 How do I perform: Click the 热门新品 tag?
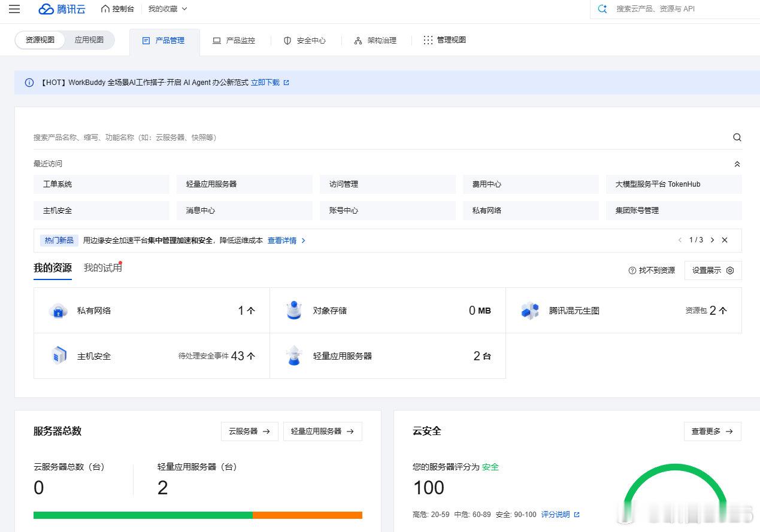click(x=59, y=240)
